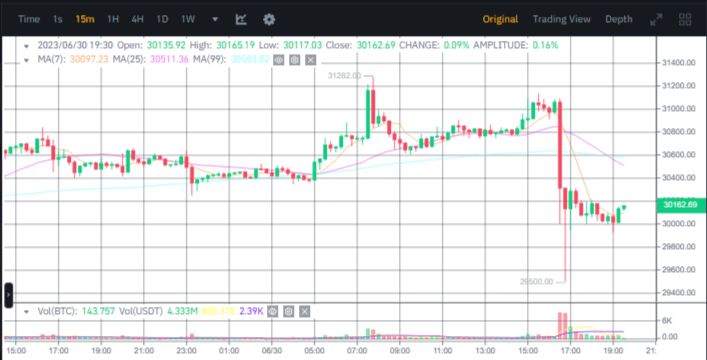707x360 pixels.
Task: Collapse the MA indicator legend arrow
Action: point(27,60)
